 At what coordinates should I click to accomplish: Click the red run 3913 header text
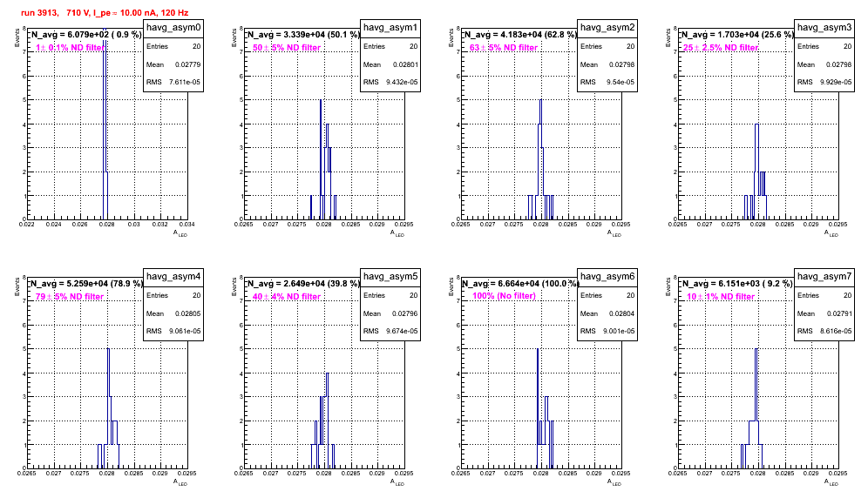point(105,13)
